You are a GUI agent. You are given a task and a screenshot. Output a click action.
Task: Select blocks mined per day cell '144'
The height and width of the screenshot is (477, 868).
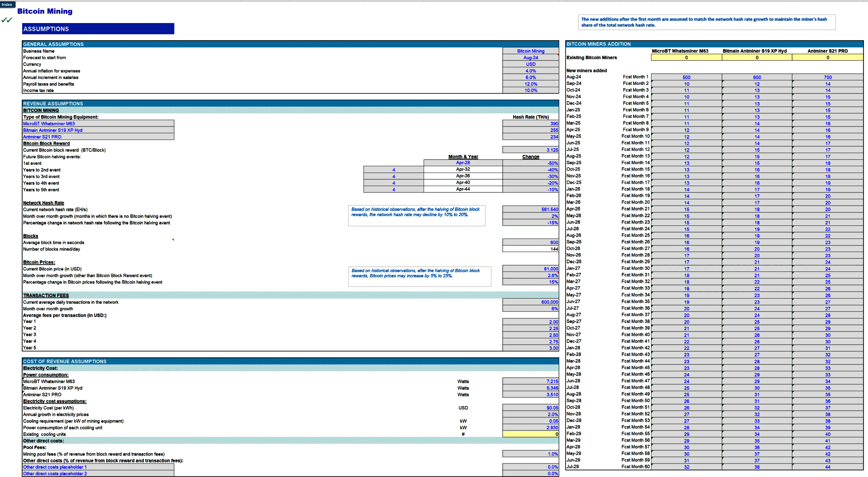pyautogui.click(x=531, y=249)
